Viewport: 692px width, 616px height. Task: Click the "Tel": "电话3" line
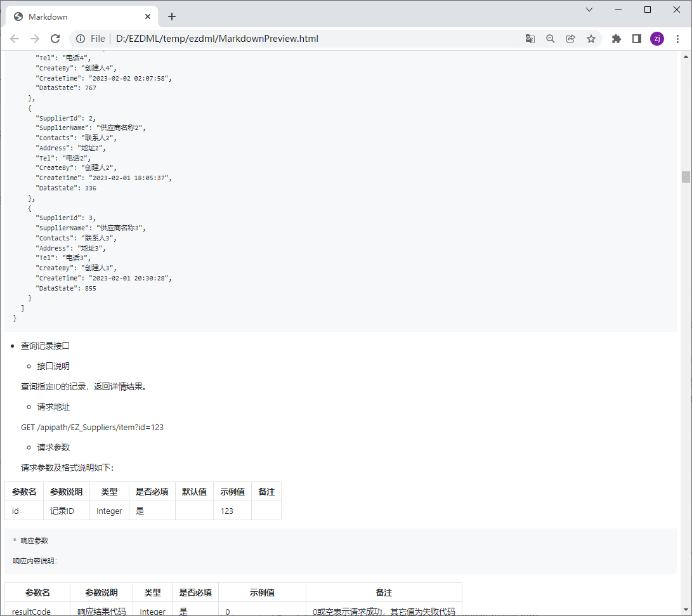(63, 258)
